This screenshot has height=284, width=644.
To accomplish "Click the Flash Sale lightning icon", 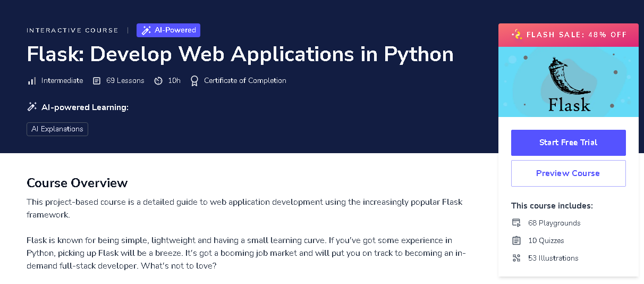I will [516, 35].
